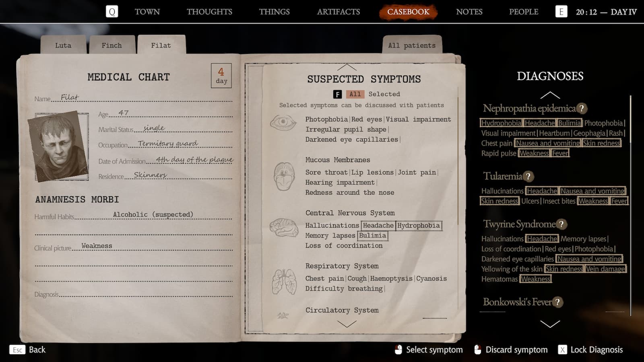Click the Select symptom mouse icon
The width and height of the screenshot is (644, 362).
pos(398,350)
